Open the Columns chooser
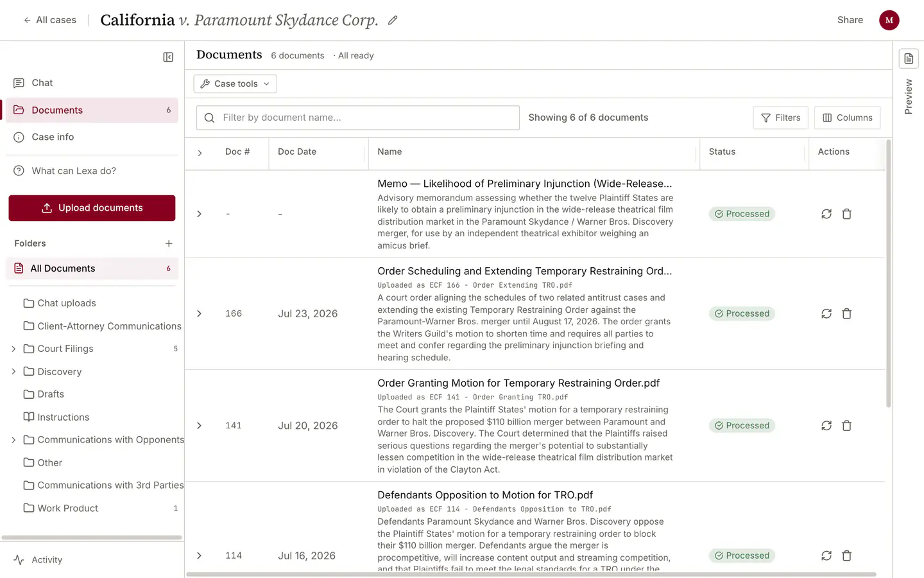This screenshot has height=578, width=924. coord(847,118)
